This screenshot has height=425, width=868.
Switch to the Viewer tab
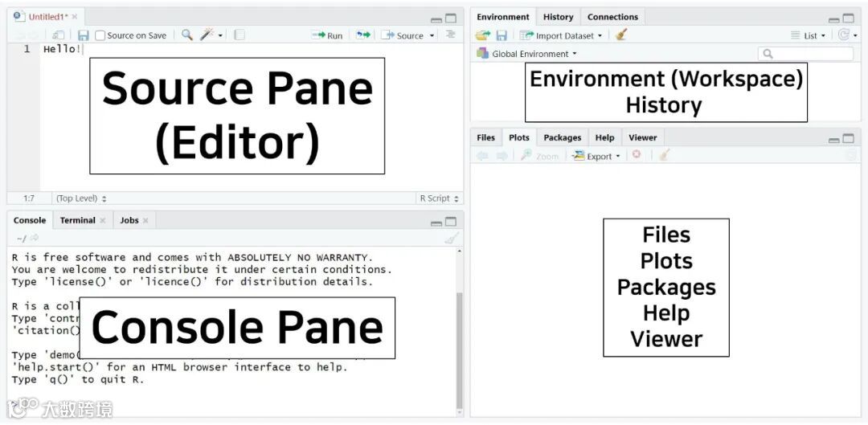(643, 137)
